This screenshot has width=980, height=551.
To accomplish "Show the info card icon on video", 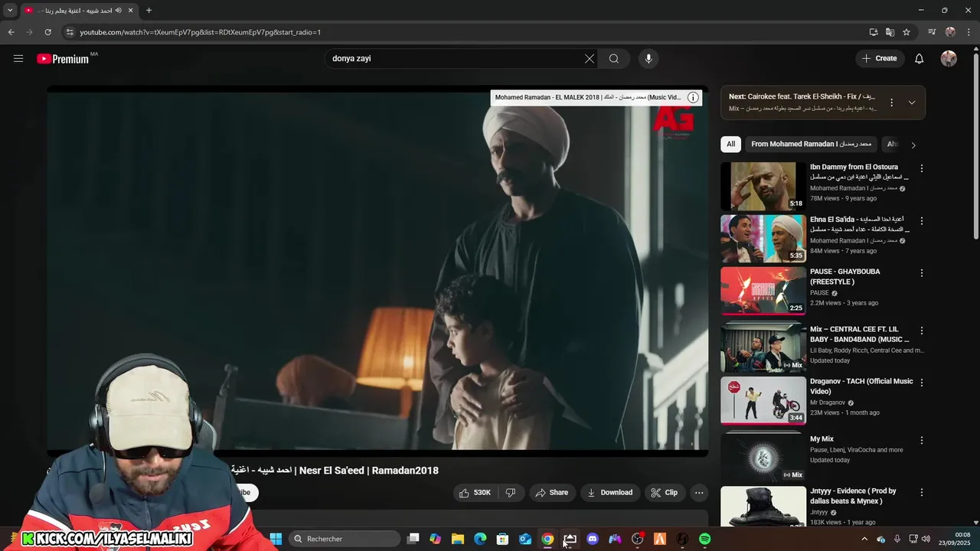I will [x=693, y=97].
